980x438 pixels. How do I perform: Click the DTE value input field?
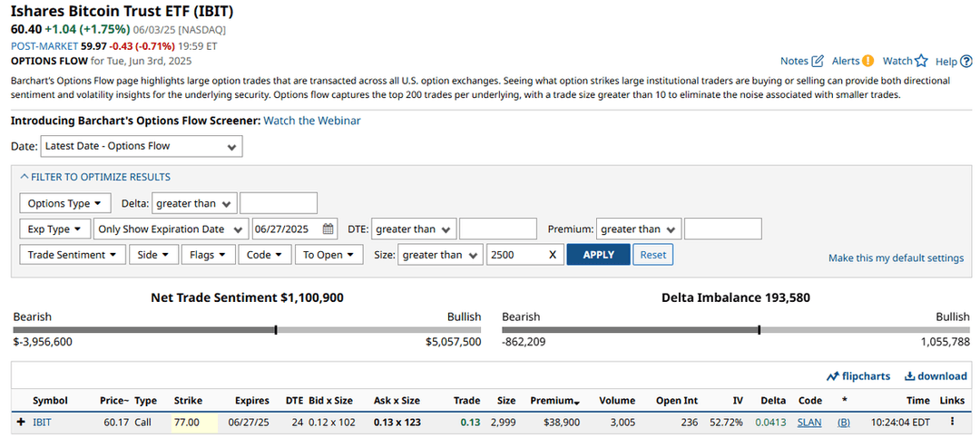pos(498,229)
